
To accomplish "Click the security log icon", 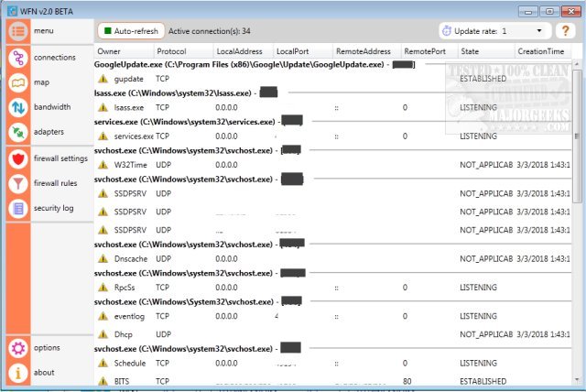I will tap(18, 208).
